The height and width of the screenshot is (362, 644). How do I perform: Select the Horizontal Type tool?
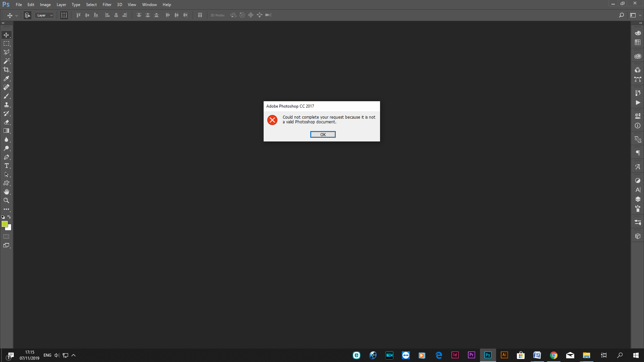tap(6, 166)
